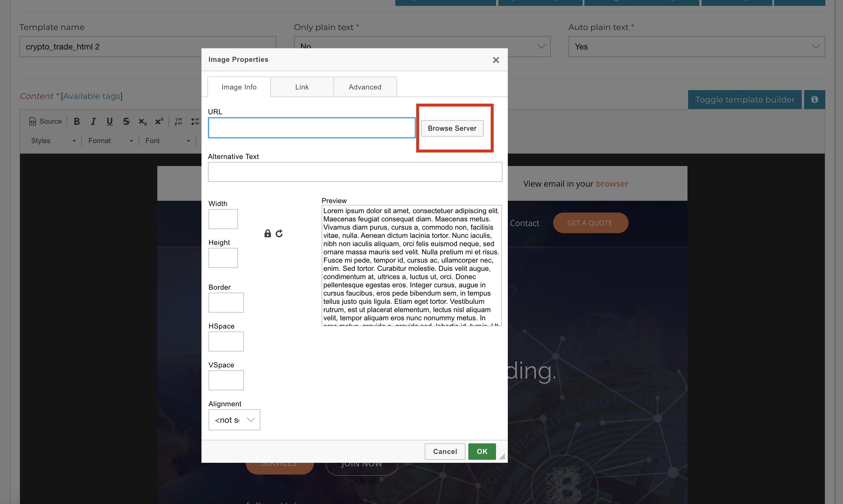Open the Only plain text dropdown

tap(422, 47)
